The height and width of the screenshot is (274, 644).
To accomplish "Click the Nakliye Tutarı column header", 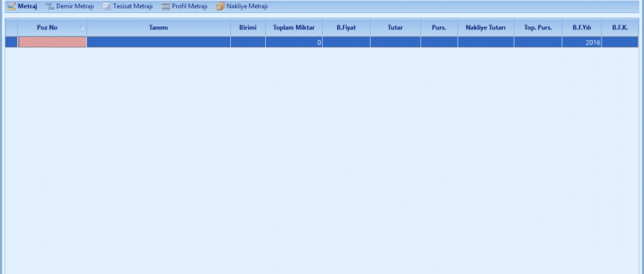I will click(x=485, y=27).
